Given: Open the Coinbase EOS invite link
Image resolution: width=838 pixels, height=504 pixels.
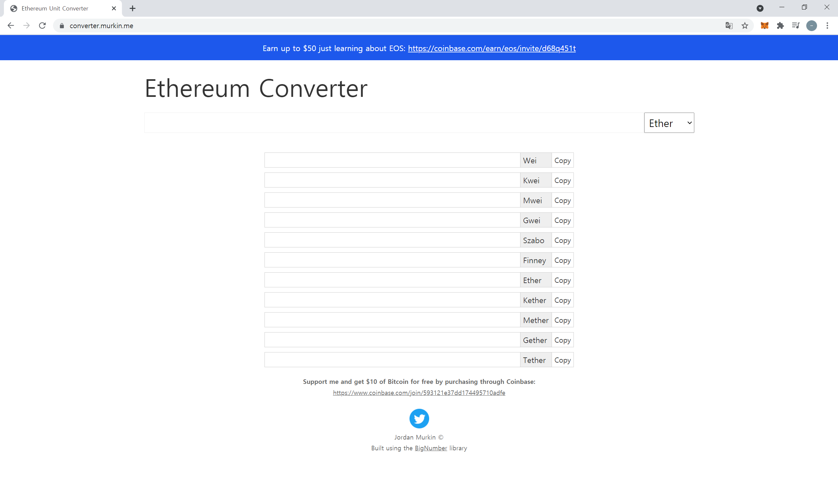Looking at the screenshot, I should tap(492, 48).
